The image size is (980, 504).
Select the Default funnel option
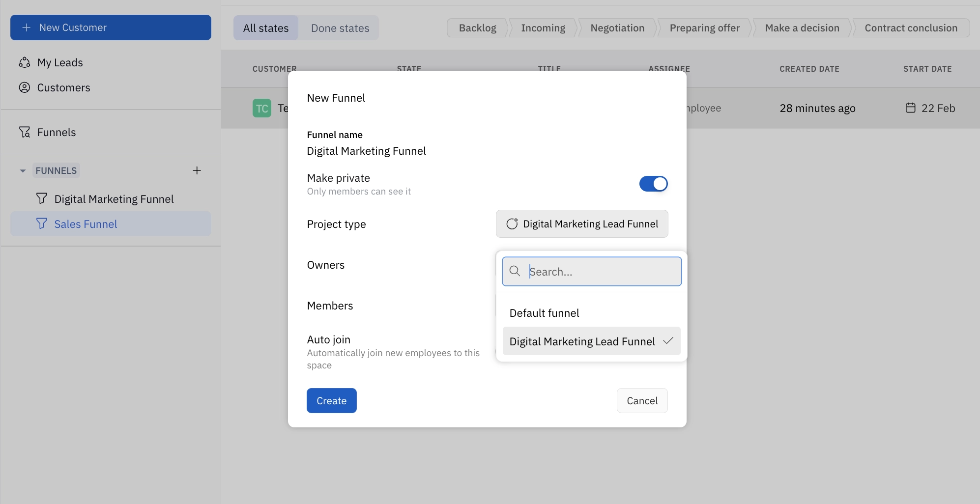point(544,312)
